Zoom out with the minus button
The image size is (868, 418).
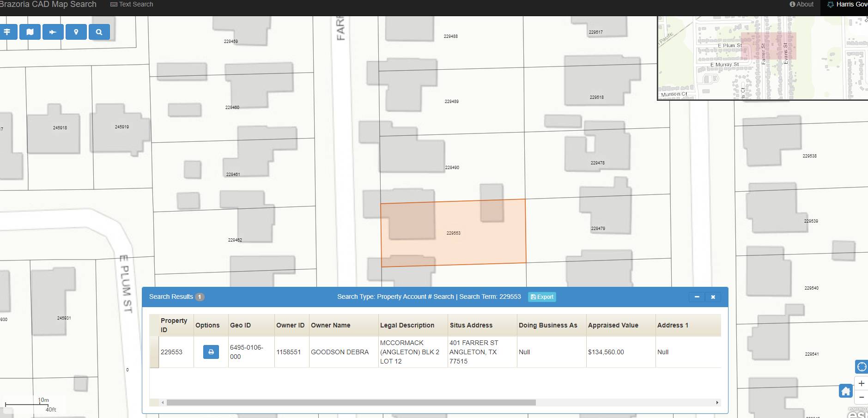[861, 397]
